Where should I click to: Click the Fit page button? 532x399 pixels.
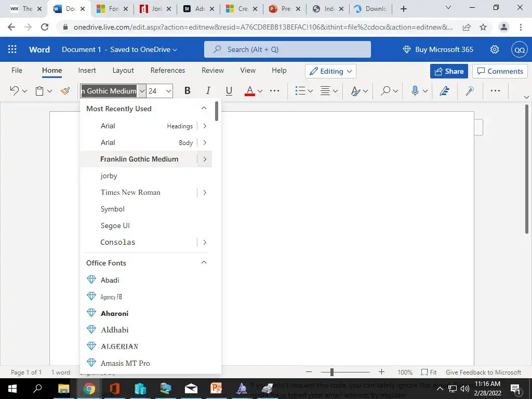click(x=429, y=372)
